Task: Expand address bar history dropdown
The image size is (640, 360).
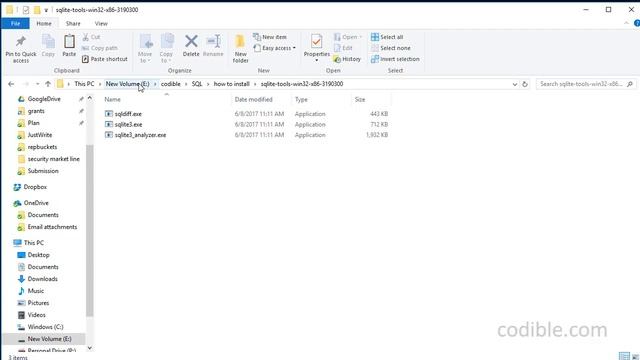Action: [515, 84]
